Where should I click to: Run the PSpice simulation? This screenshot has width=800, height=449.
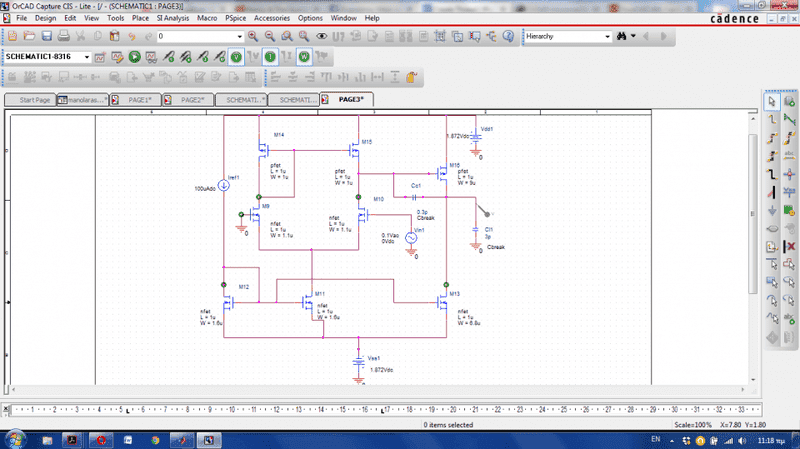pyautogui.click(x=133, y=57)
